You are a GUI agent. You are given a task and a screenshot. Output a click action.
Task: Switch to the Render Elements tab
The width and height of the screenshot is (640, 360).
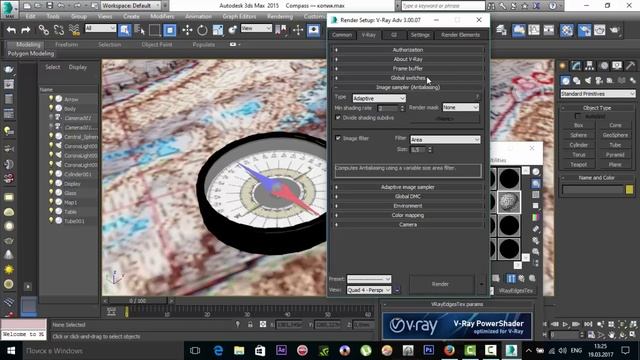pos(460,35)
